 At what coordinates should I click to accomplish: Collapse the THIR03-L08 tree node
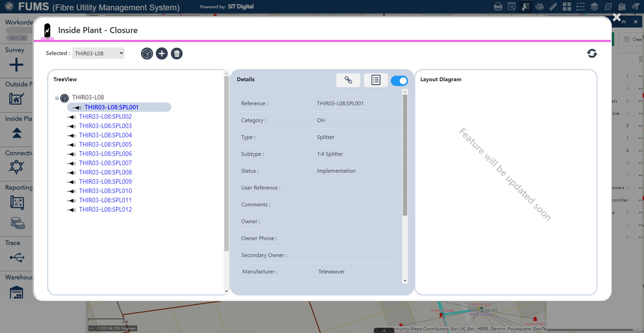(x=57, y=98)
